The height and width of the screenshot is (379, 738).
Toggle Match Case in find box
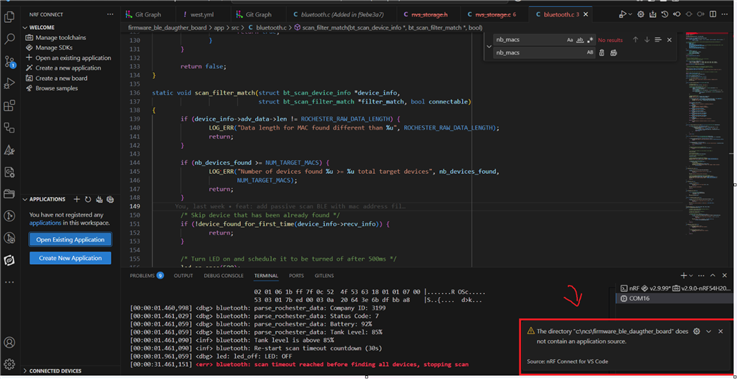point(570,40)
